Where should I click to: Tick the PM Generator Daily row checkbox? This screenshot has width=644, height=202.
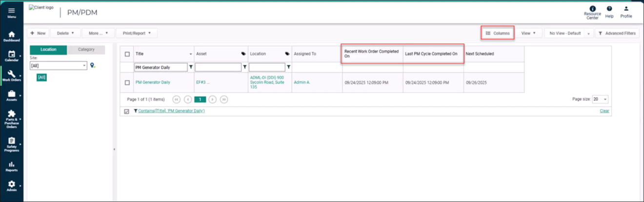127,83
